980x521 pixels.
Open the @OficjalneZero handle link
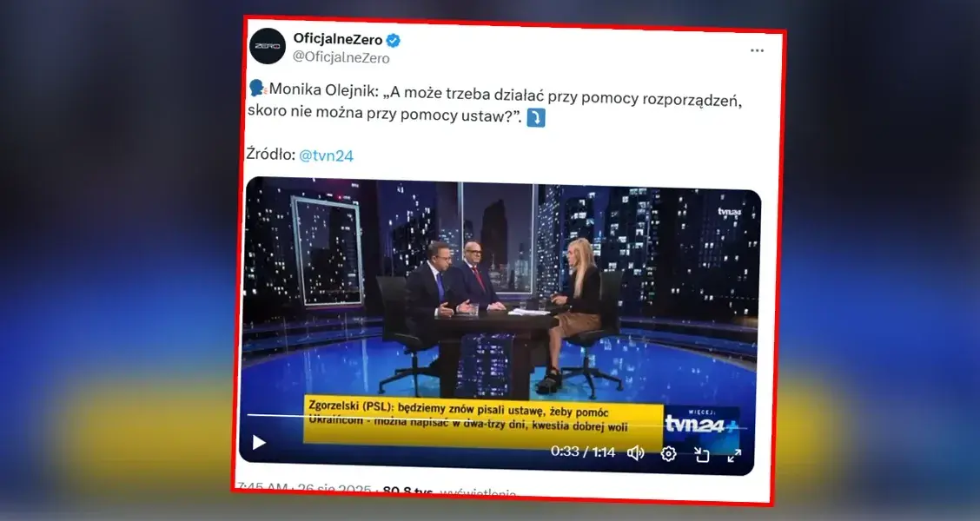(341, 58)
